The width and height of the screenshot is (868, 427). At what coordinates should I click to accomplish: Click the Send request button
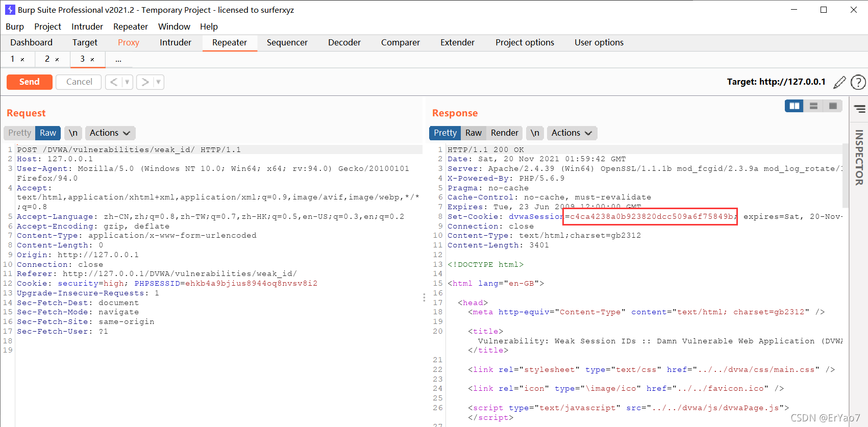click(30, 82)
